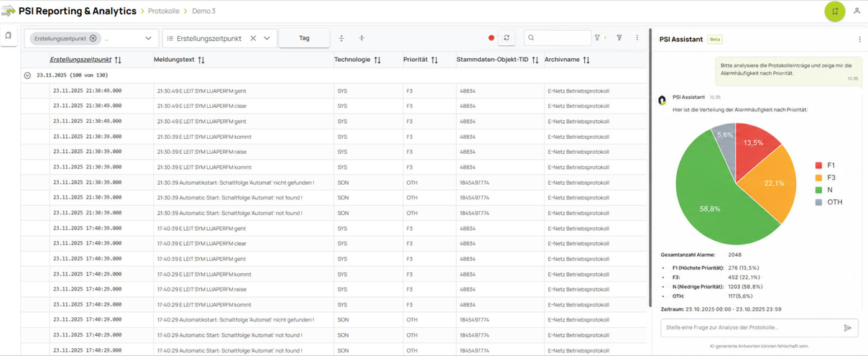This screenshot has width=868, height=356.
Task: Toggle the F3 legend orange swatch
Action: [x=818, y=177]
